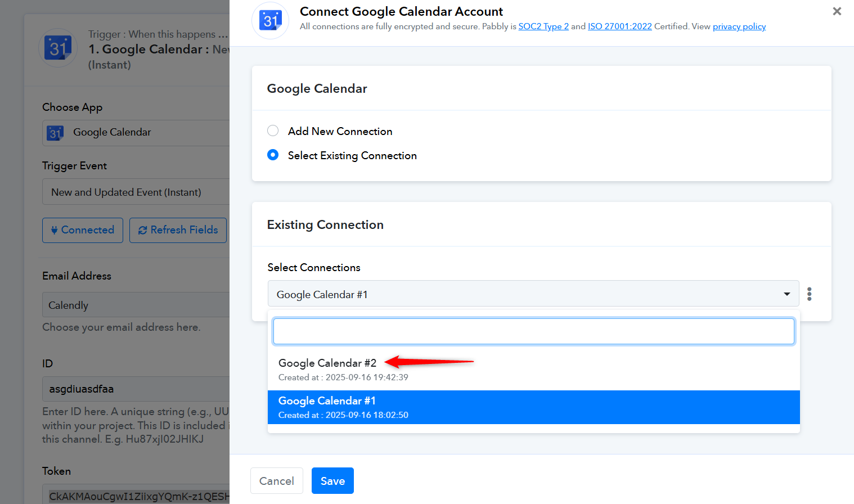Choose highlighted Google Calendar #1 option

coord(533,407)
